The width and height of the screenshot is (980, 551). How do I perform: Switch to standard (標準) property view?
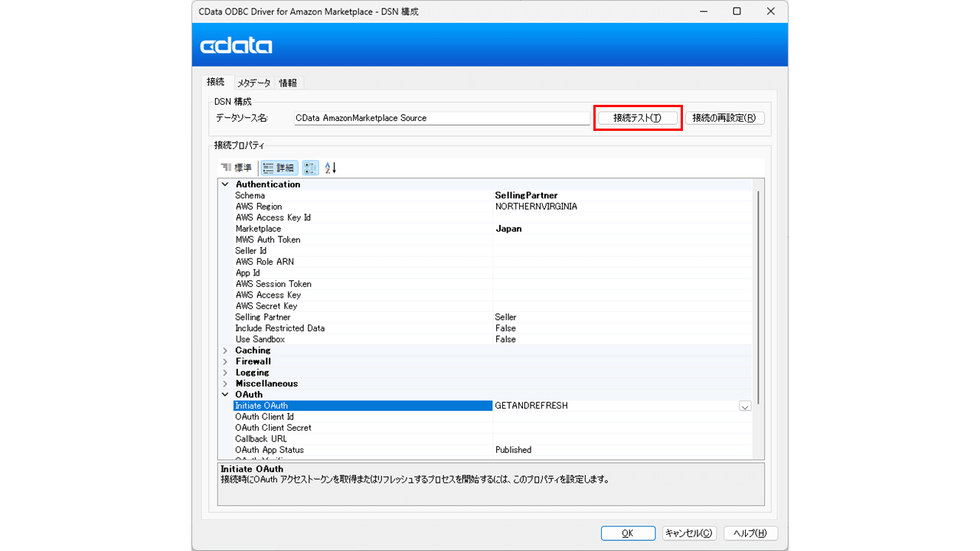236,168
